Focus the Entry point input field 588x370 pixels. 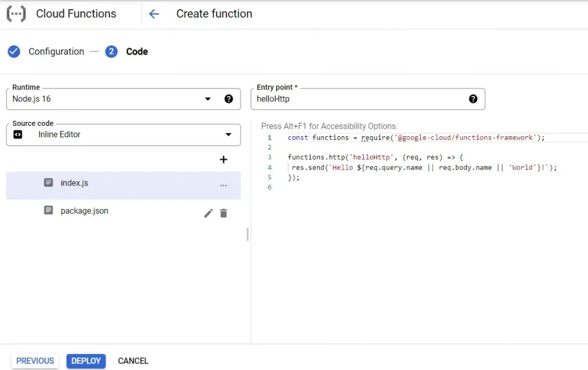point(368,99)
